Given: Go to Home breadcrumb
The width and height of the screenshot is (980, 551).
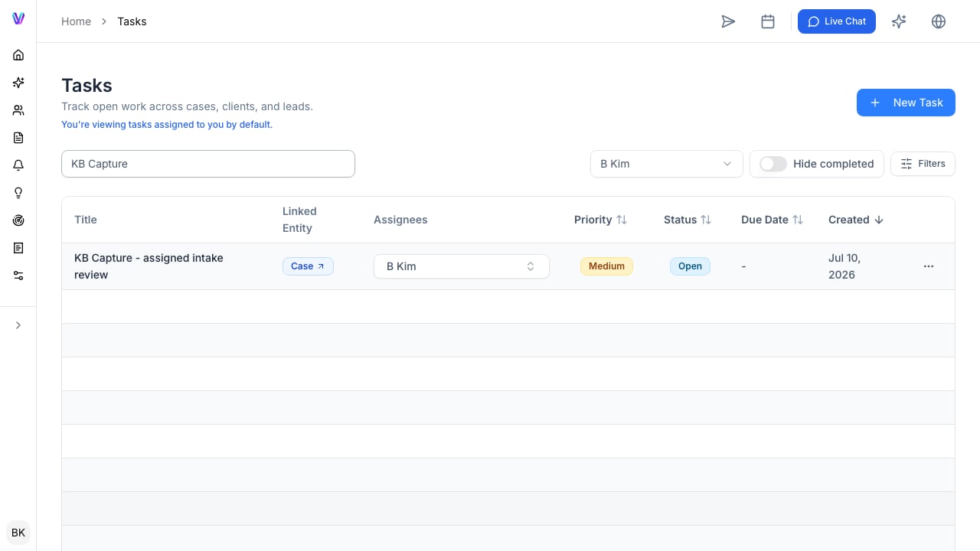Looking at the screenshot, I should tap(76, 21).
